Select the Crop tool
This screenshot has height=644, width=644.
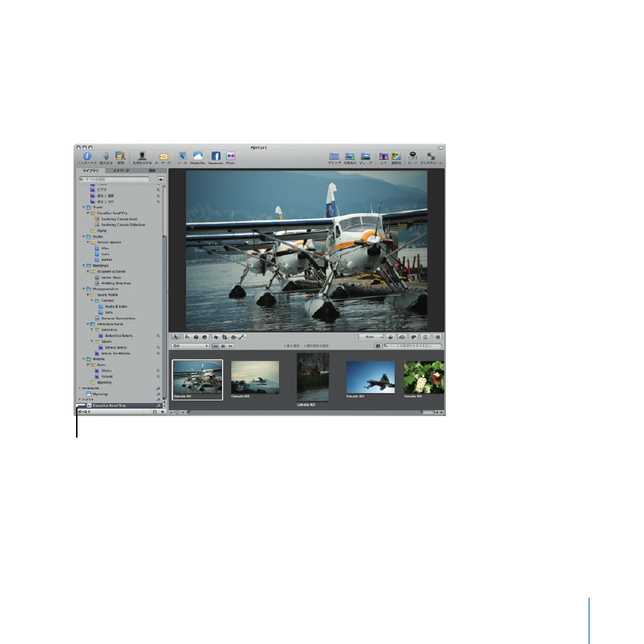pos(225,337)
